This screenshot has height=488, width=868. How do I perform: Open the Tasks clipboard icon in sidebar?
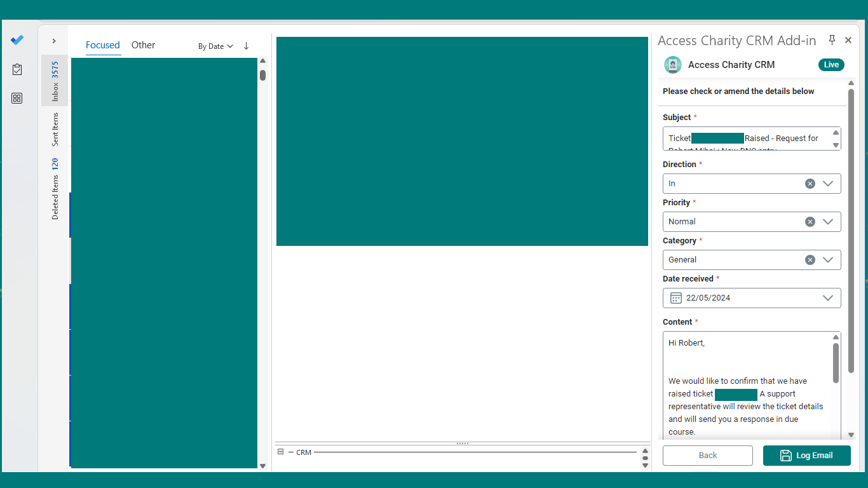coord(17,69)
